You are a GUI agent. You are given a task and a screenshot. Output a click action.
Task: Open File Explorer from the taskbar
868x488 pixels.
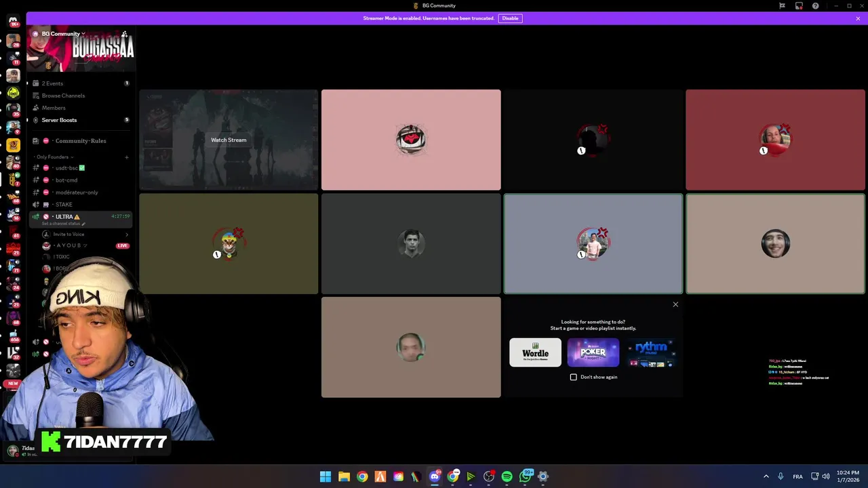[x=344, y=476]
